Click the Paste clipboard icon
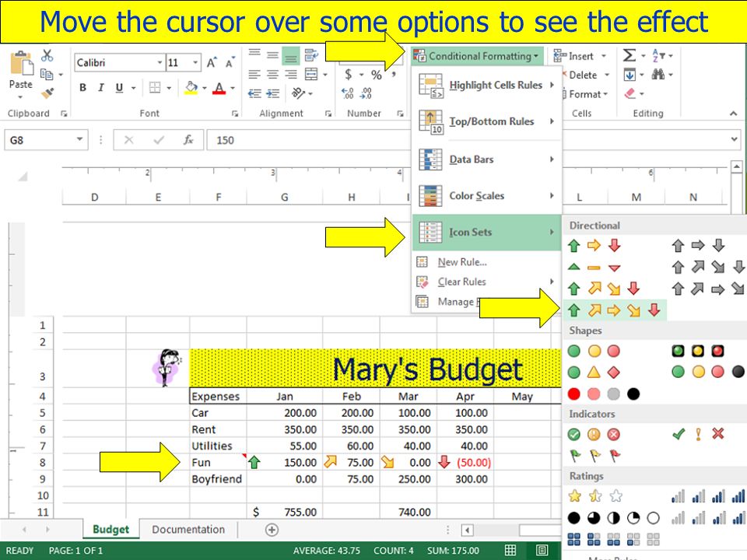The width and height of the screenshot is (747, 560). (x=21, y=63)
